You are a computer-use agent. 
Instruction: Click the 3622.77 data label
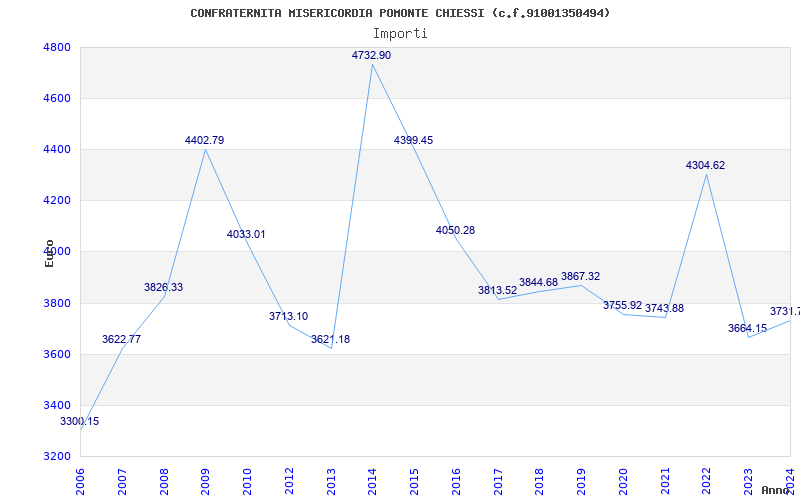click(x=121, y=339)
